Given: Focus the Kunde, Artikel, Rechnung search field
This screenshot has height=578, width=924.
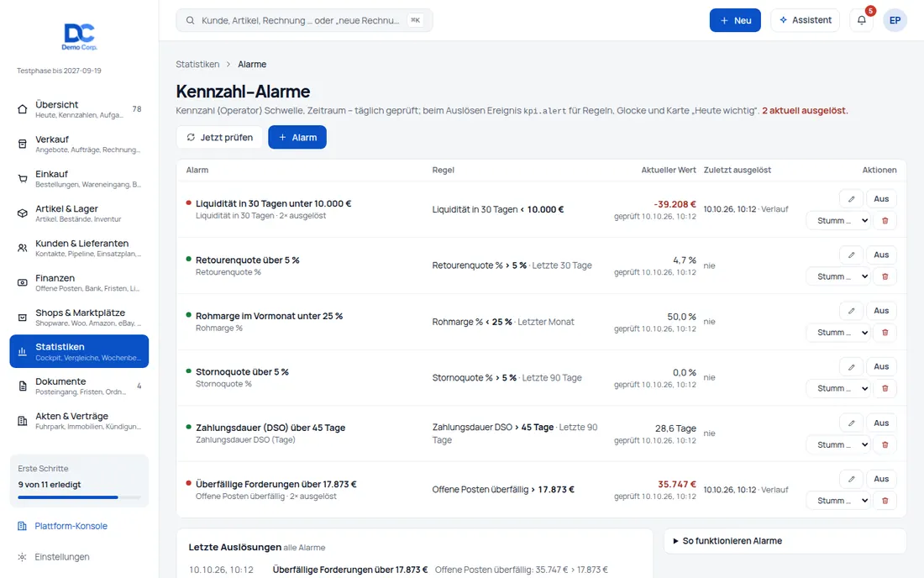Looking at the screenshot, I should point(304,20).
